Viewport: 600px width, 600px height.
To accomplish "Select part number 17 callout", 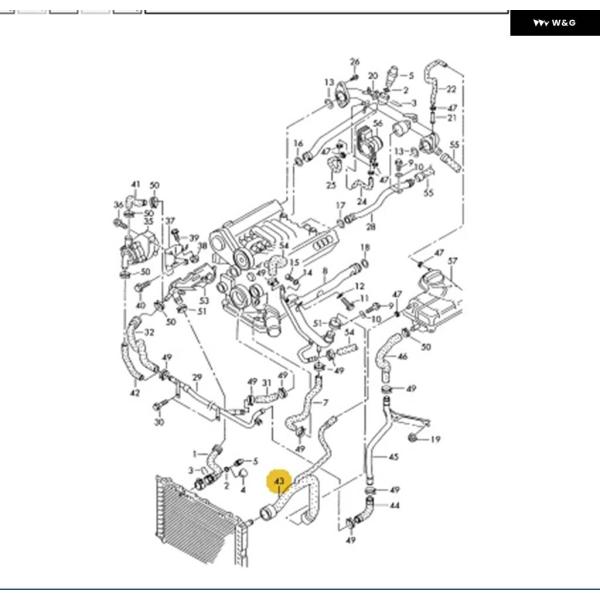I will pyautogui.click(x=341, y=206).
